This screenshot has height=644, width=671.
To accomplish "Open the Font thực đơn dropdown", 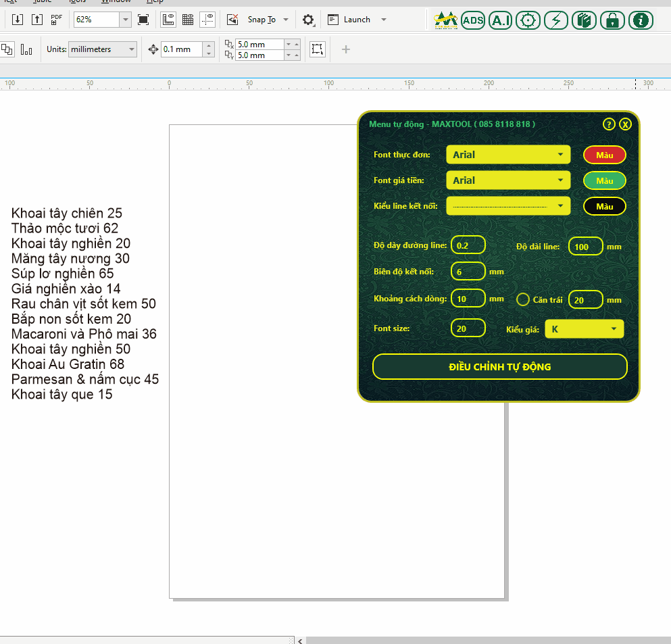I will [x=508, y=155].
